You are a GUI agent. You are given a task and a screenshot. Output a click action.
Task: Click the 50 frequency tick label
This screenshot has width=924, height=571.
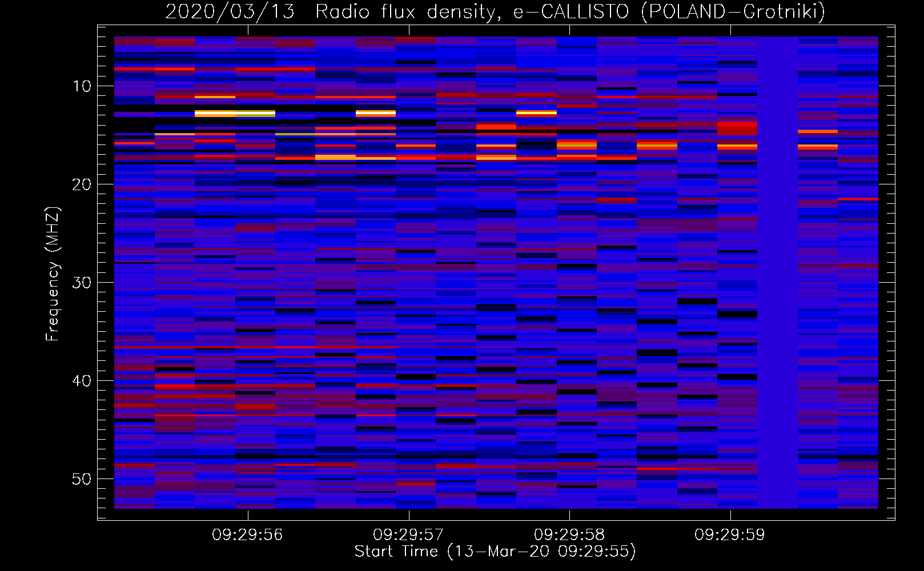82,479
